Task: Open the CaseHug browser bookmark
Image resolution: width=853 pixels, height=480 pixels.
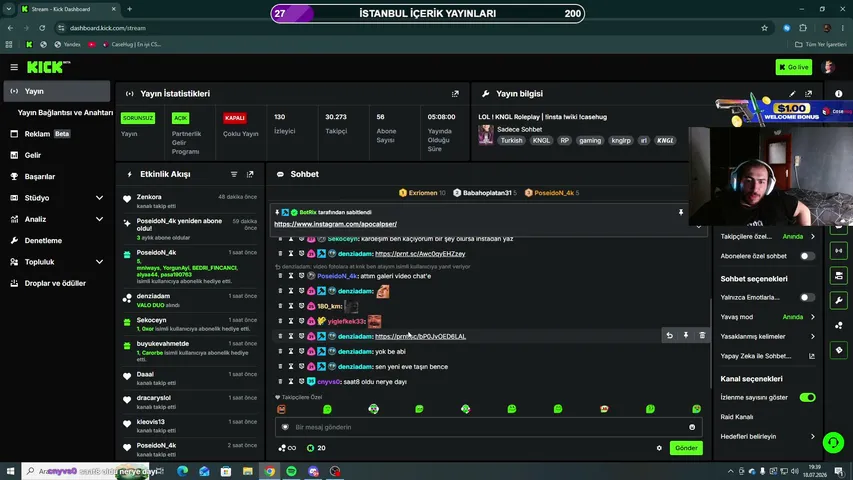Action: [x=132, y=45]
